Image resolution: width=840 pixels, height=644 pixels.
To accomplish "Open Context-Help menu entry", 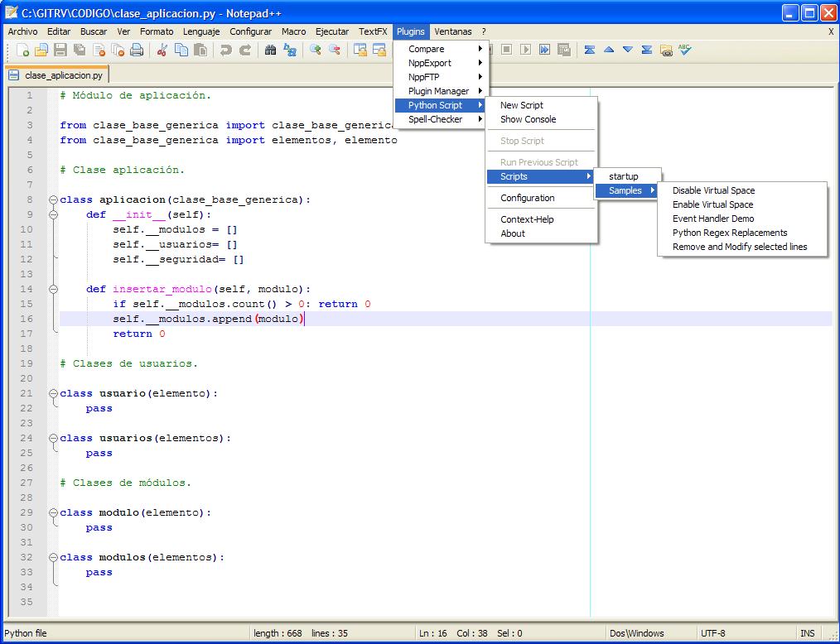I will 541,219.
